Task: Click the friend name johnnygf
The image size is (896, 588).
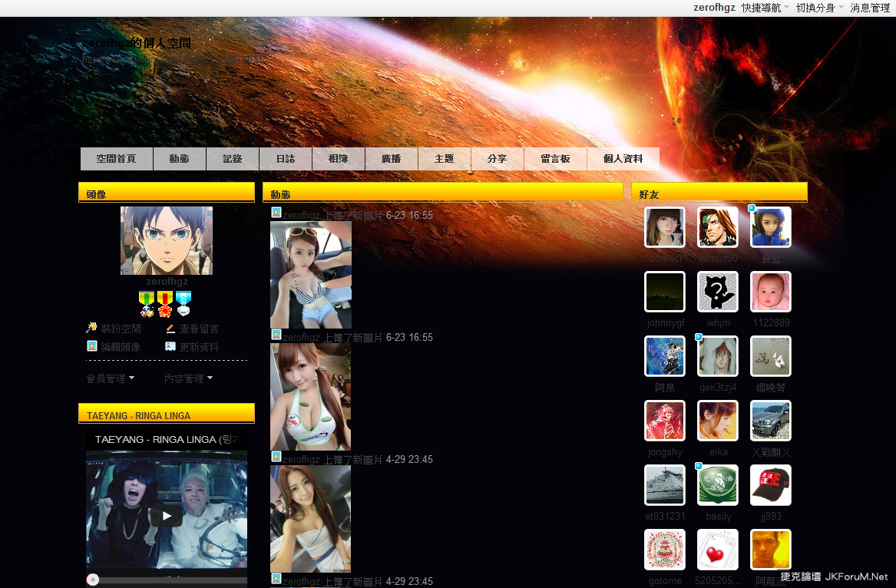Action: tap(665, 323)
